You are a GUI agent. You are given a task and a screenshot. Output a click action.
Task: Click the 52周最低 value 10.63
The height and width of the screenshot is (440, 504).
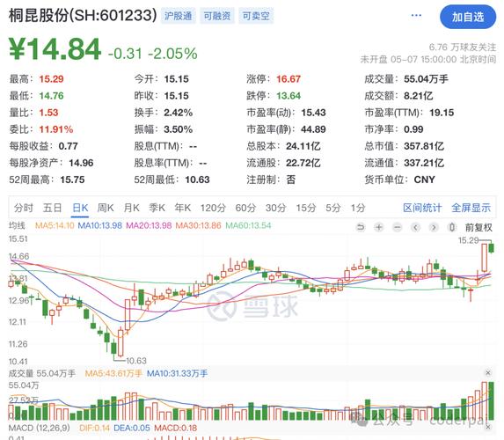197,180
